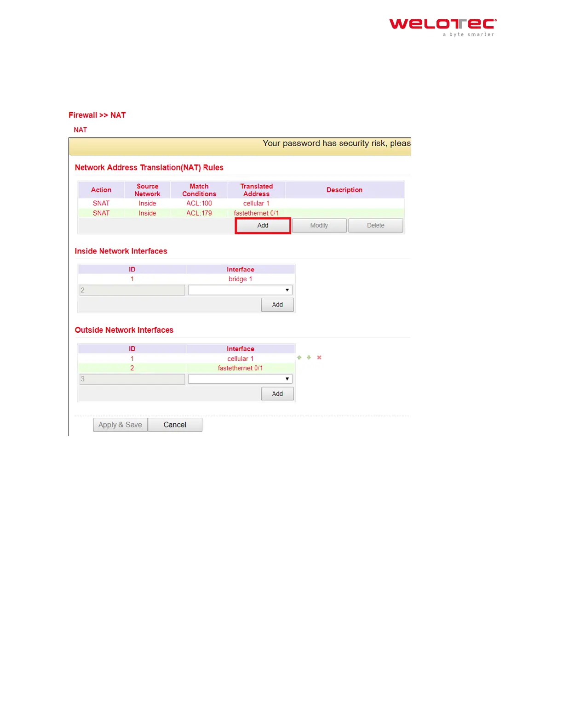Click the Welotec logo
This screenshot has width=563, height=728.
coord(443,27)
